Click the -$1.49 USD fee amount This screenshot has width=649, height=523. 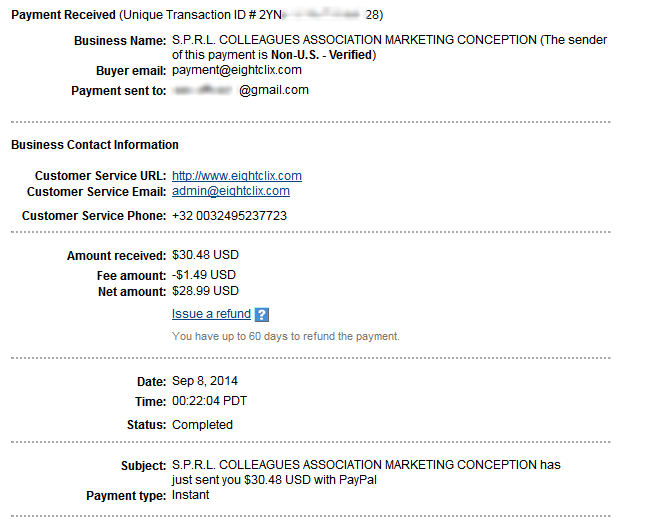[x=204, y=275]
